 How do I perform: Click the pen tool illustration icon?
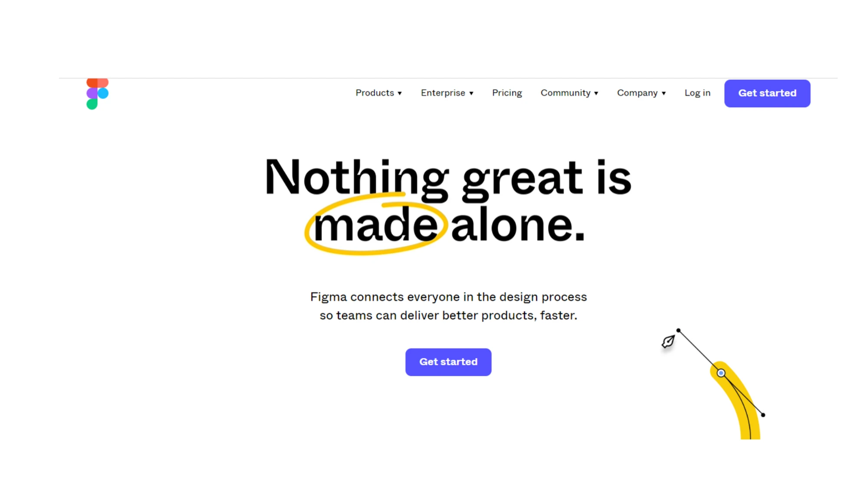(667, 342)
